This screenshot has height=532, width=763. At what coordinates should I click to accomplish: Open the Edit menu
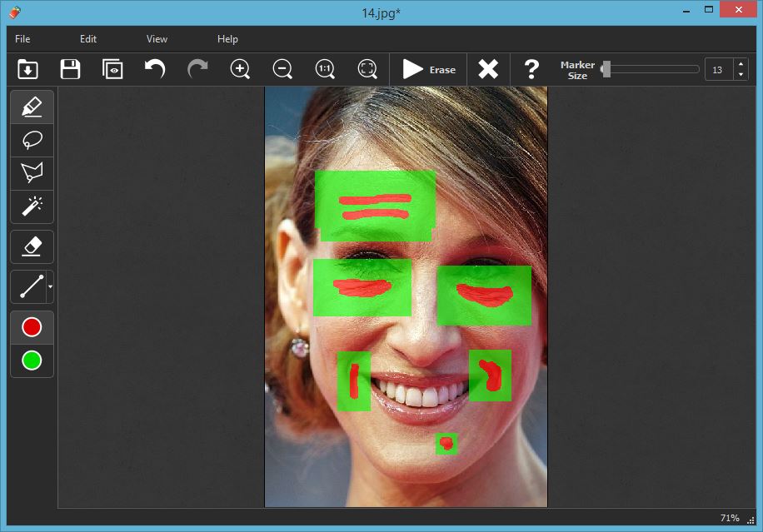pyautogui.click(x=87, y=38)
